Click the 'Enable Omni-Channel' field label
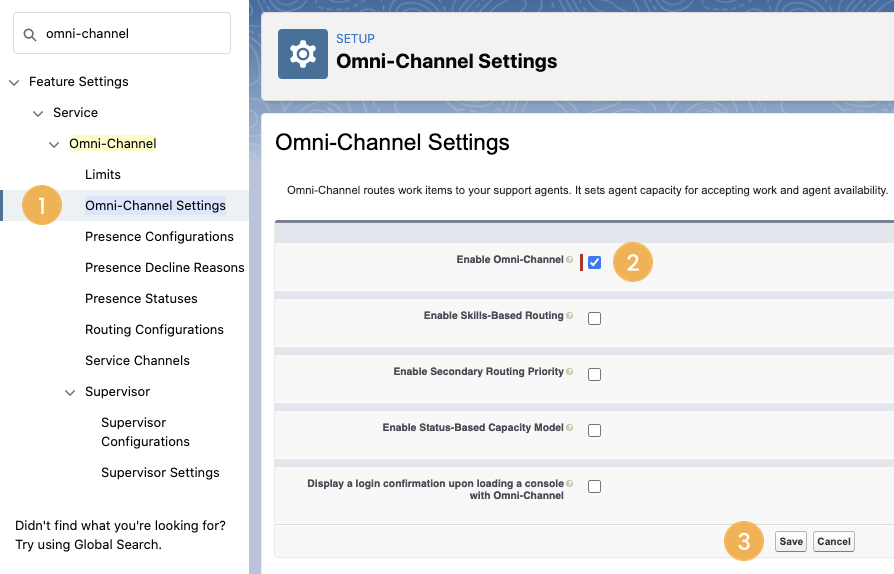Viewport: 894px width, 574px height. pyautogui.click(x=510, y=259)
